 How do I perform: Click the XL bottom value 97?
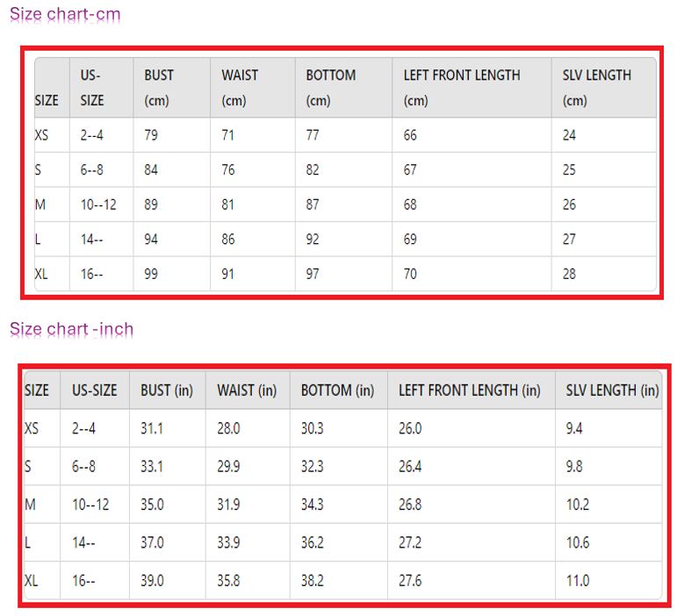pyautogui.click(x=313, y=274)
